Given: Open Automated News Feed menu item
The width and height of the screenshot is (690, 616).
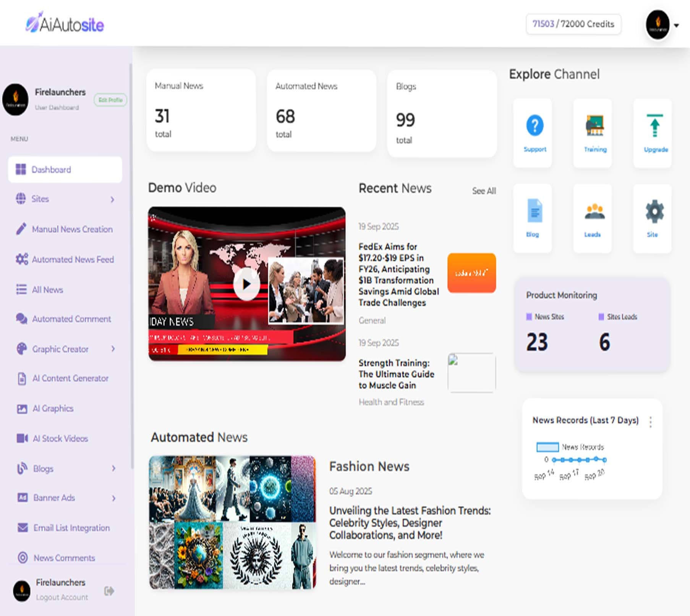Looking at the screenshot, I should [x=73, y=259].
